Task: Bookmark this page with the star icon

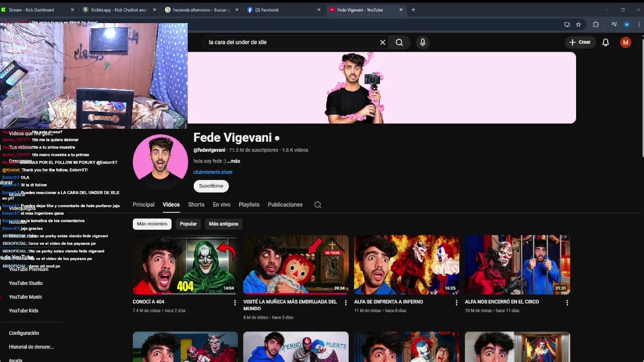Action: click(x=579, y=24)
